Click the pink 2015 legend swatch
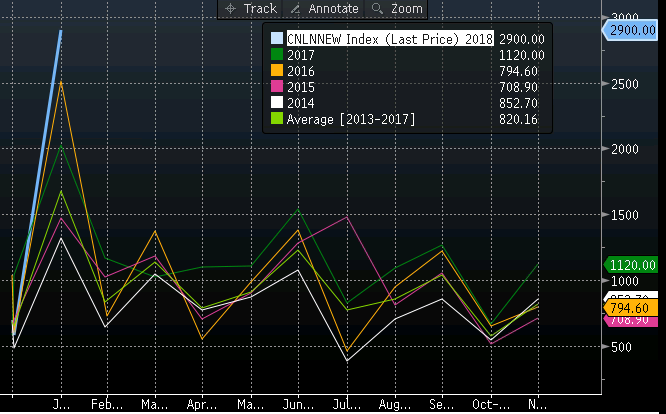Screen dimensions: 666x414 coord(277,88)
